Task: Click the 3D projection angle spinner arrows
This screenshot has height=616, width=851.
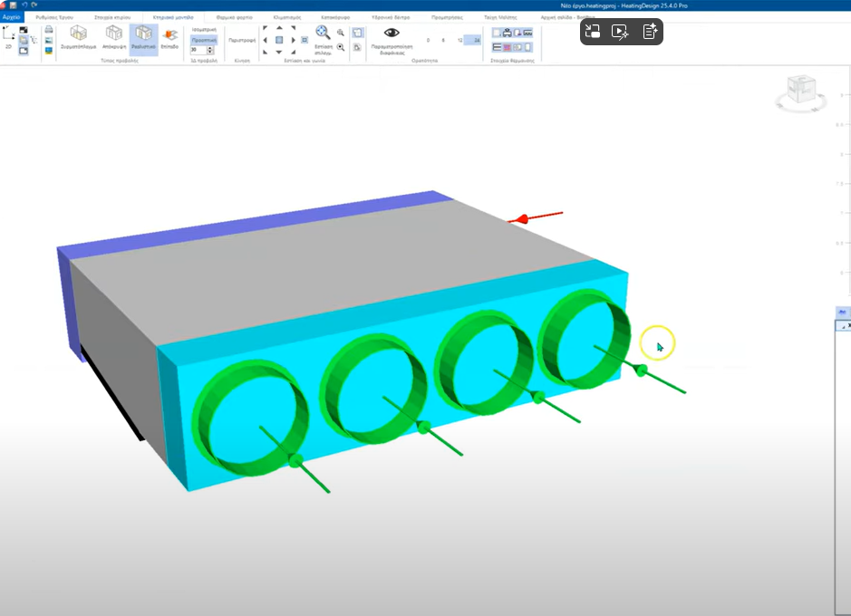Action: [x=210, y=50]
